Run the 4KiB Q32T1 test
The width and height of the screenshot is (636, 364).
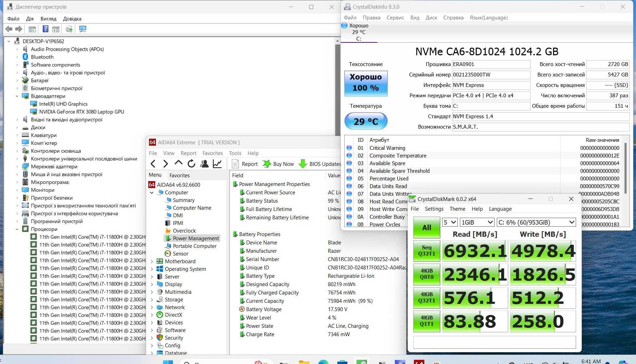pos(426,298)
